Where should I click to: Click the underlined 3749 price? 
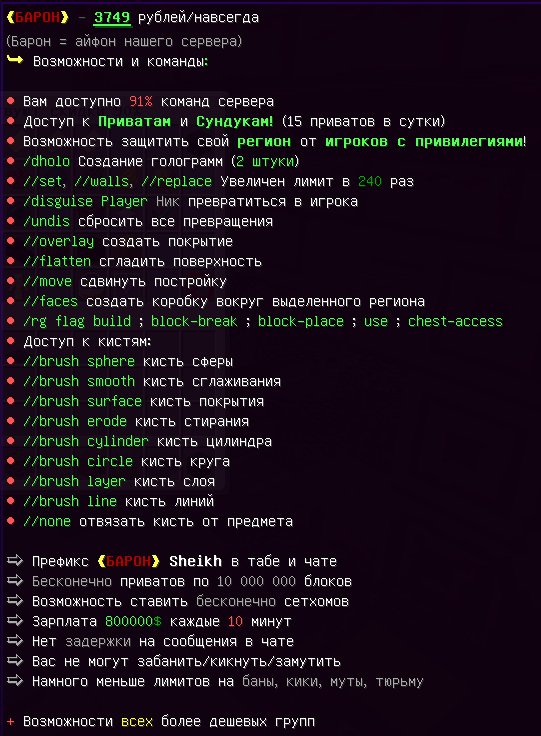coord(112,17)
